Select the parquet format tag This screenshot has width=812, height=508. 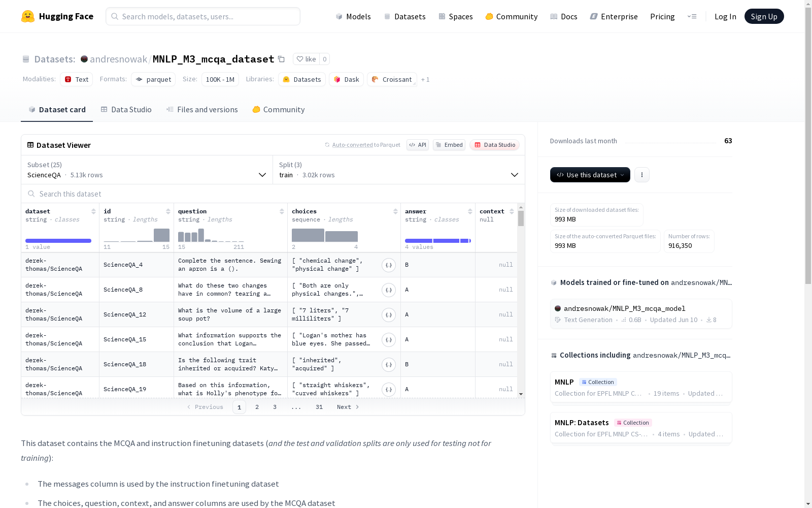tap(153, 79)
